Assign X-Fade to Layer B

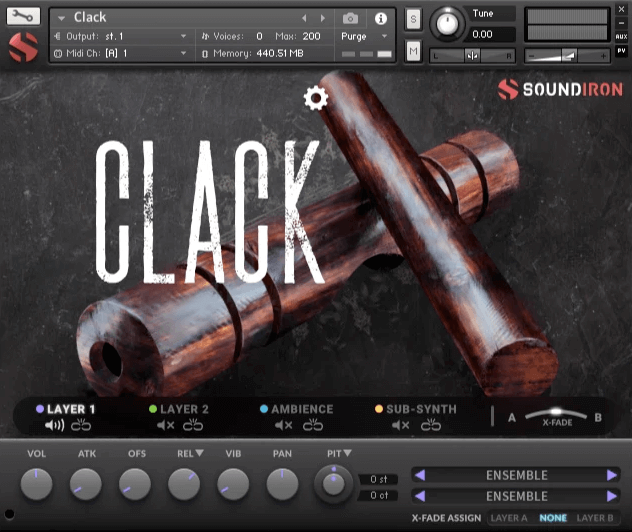click(x=595, y=518)
